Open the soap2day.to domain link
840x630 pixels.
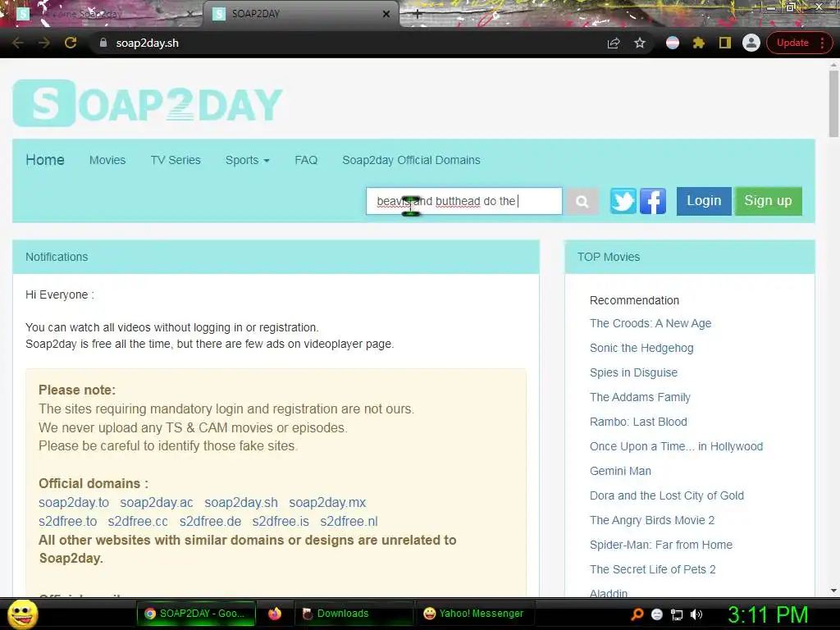click(x=74, y=503)
